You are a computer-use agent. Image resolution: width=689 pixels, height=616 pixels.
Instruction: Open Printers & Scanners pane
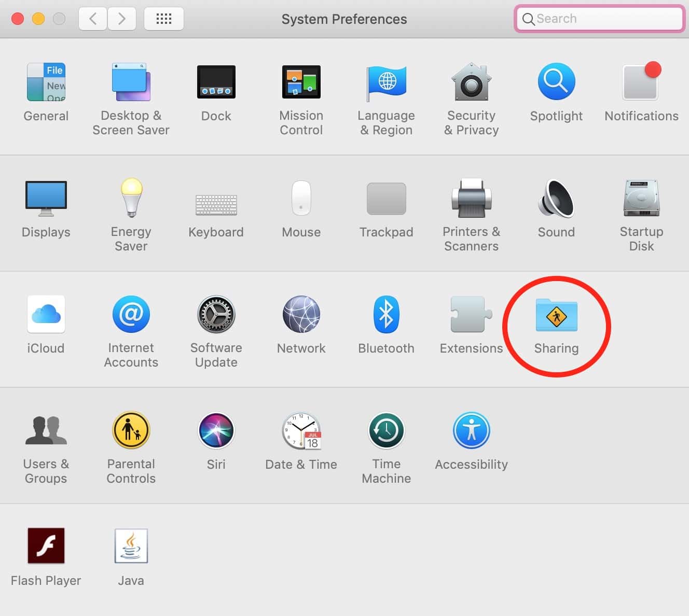click(x=471, y=199)
